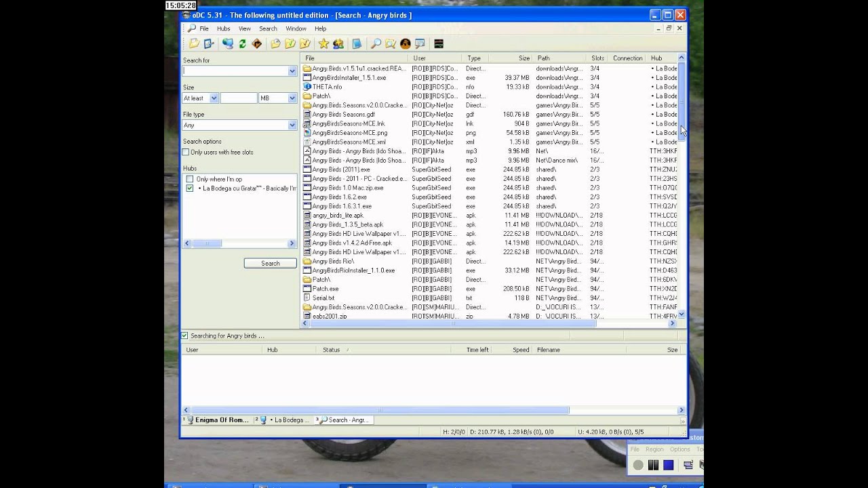Check Only where I'm op
The height and width of the screenshot is (488, 868).
(190, 180)
